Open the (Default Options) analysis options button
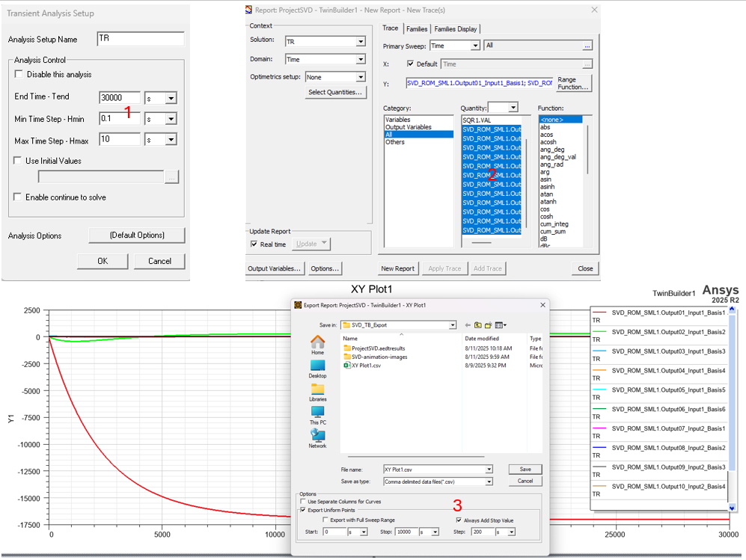Image resolution: width=746 pixels, height=560 pixels. (x=137, y=236)
